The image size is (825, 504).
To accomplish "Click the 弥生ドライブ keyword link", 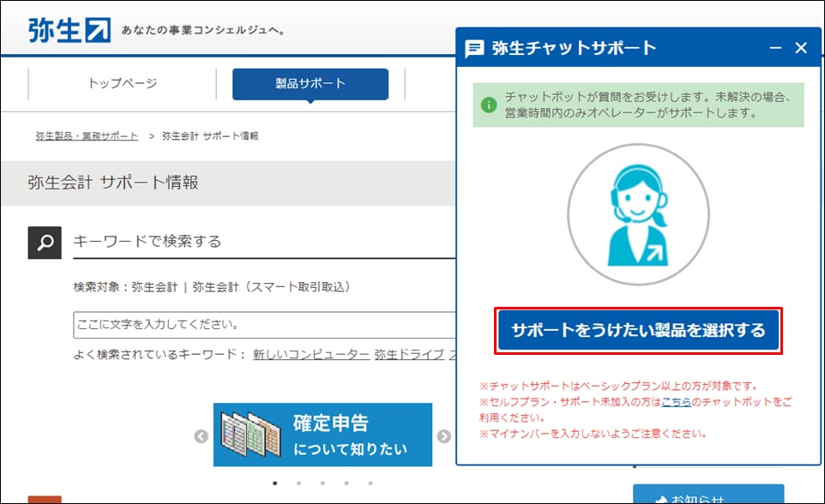I will coord(409,355).
